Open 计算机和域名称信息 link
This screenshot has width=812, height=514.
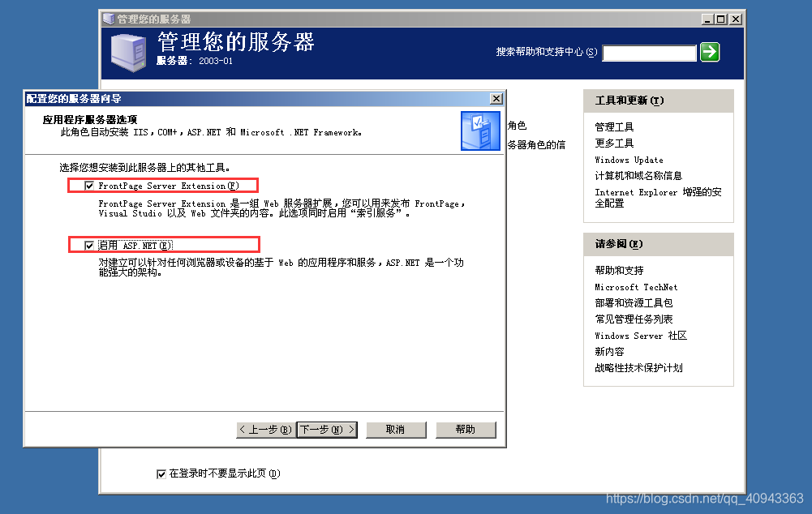[x=638, y=175]
